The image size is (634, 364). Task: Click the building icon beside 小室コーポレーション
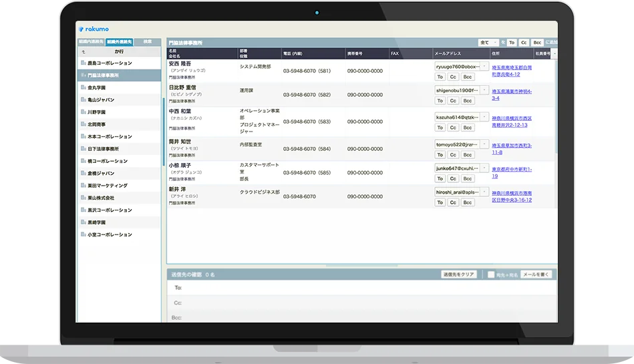tap(83, 234)
